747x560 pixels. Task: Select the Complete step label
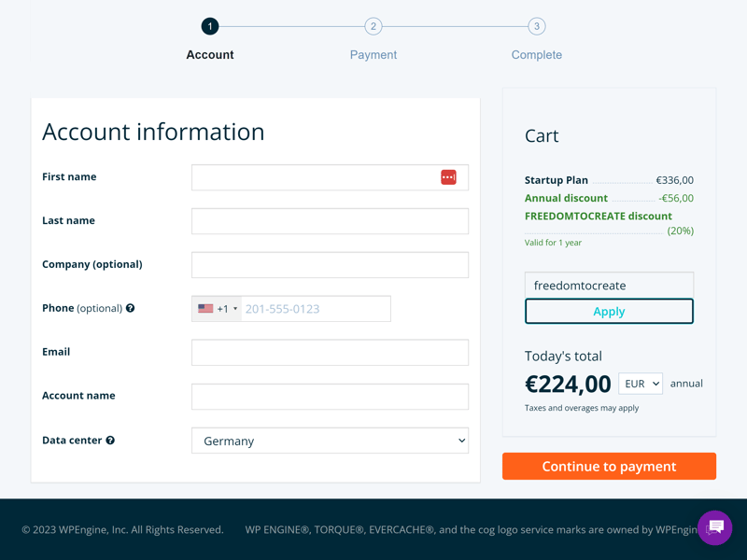536,55
